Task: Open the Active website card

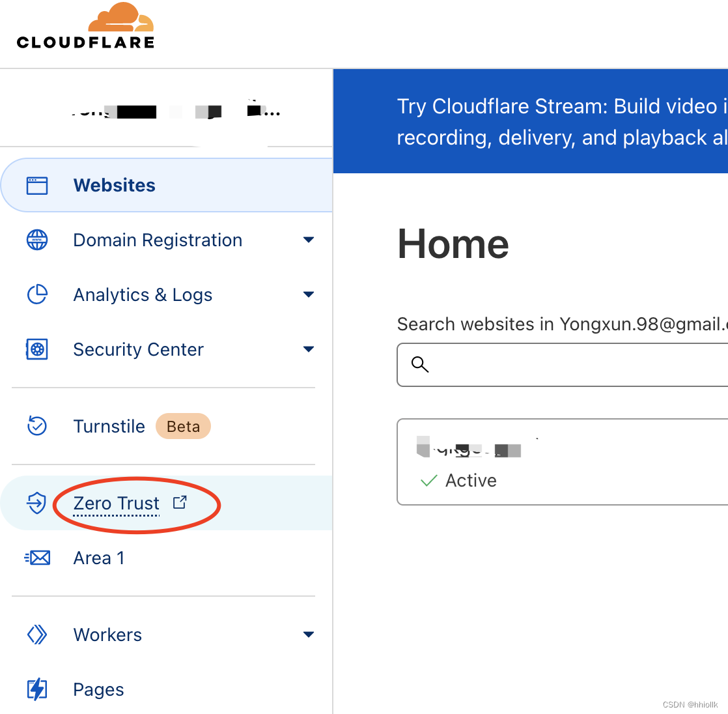Action: tap(562, 462)
